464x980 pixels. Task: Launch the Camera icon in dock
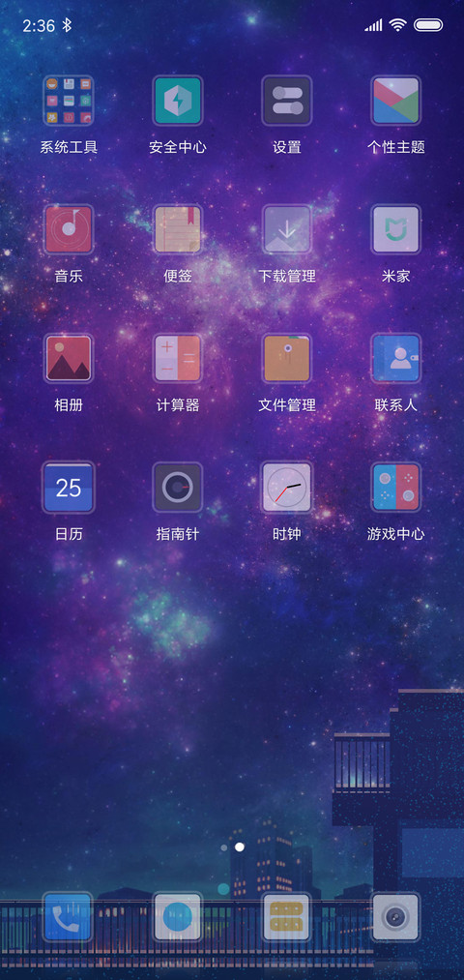click(396, 917)
